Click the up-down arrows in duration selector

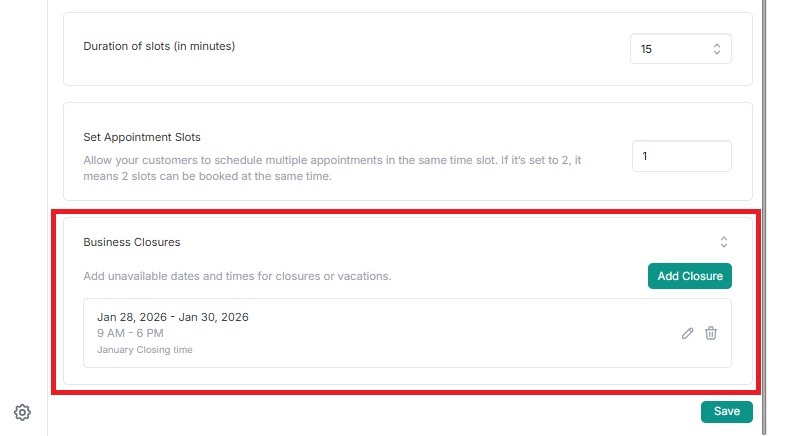point(716,48)
